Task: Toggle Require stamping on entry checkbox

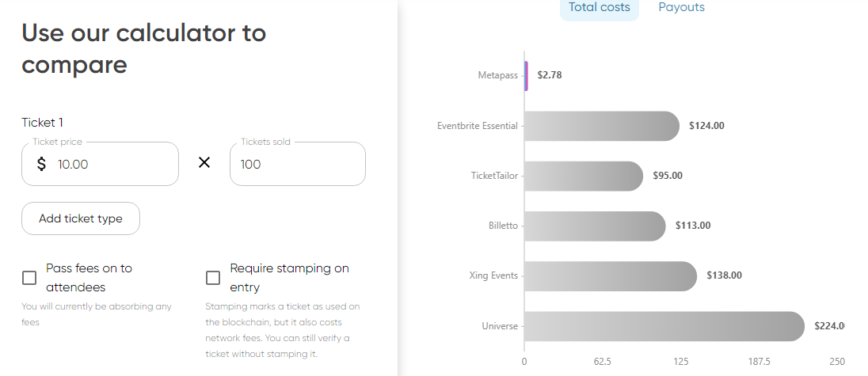Action: (213, 278)
